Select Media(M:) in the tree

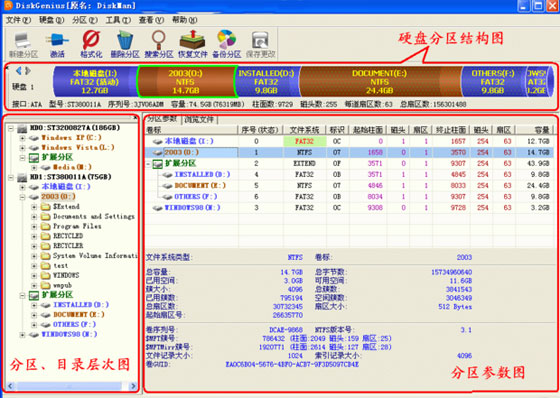point(72,167)
